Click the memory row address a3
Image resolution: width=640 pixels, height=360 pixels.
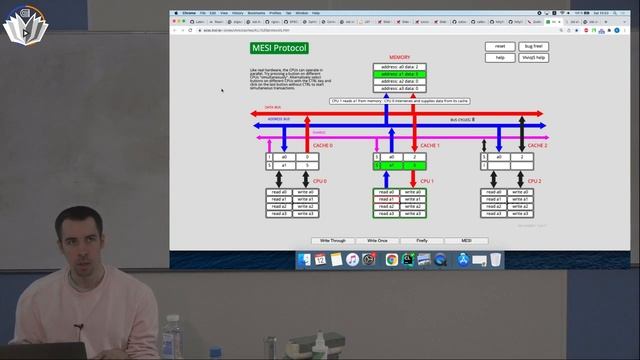(x=400, y=89)
